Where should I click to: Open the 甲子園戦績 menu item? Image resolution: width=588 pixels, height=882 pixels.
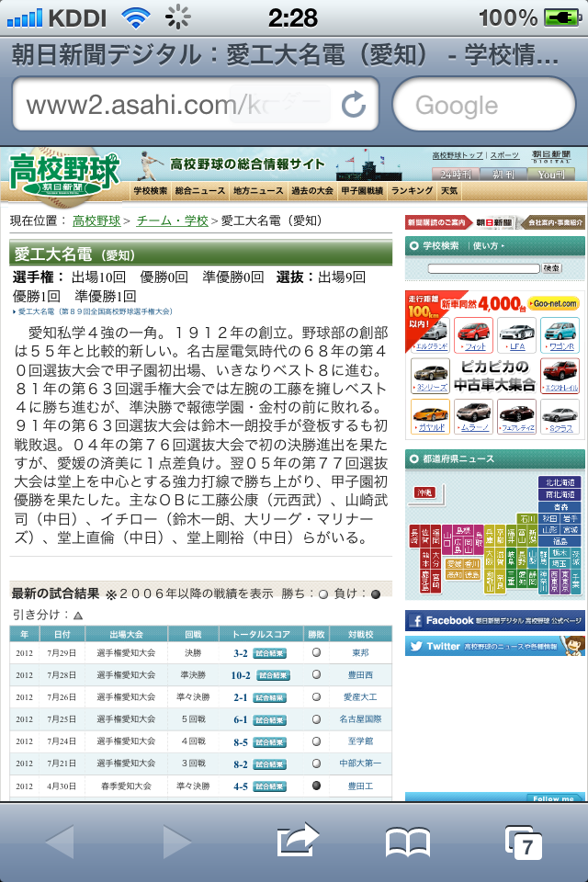coord(362,191)
